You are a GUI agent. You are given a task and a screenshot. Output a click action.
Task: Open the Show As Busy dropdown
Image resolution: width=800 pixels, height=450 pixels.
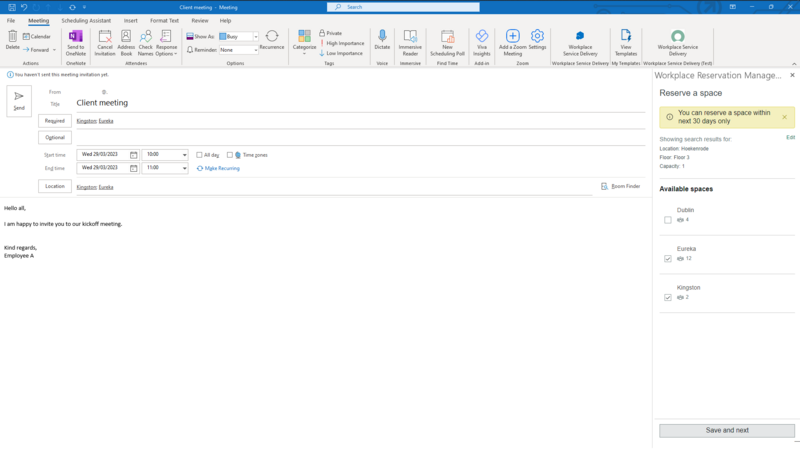[x=256, y=37]
